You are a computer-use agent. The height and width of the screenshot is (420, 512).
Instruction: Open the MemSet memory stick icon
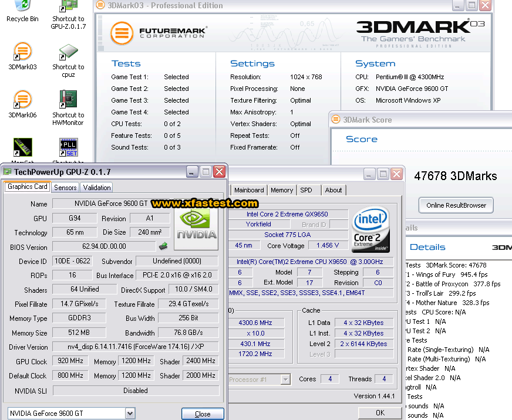pyautogui.click(x=22, y=147)
